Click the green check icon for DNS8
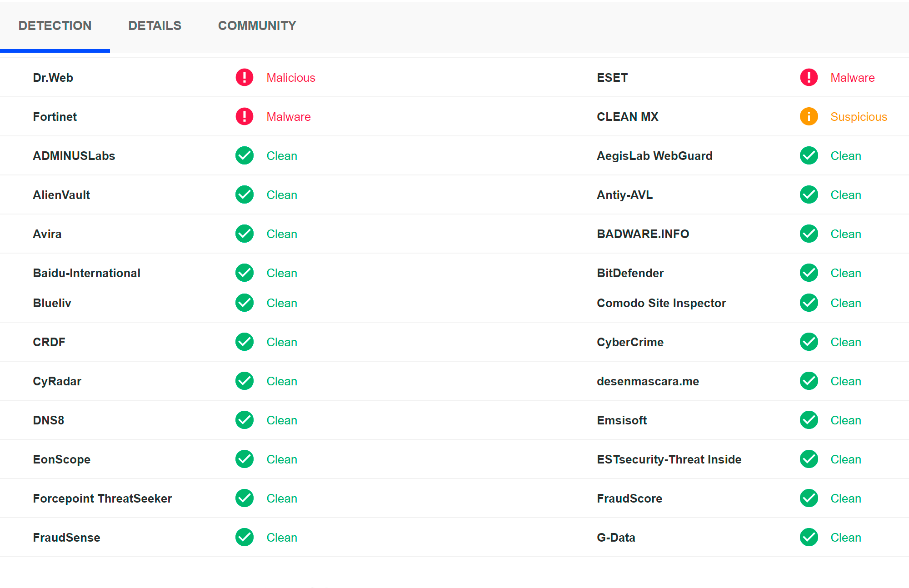The width and height of the screenshot is (909, 588). (245, 420)
